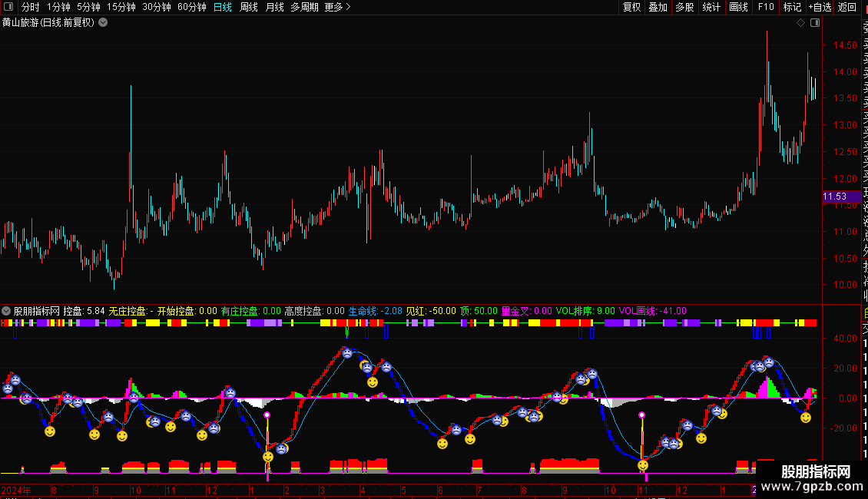Image resolution: width=868 pixels, height=499 pixels.
Task: Open F10 company information
Action: [766, 7]
